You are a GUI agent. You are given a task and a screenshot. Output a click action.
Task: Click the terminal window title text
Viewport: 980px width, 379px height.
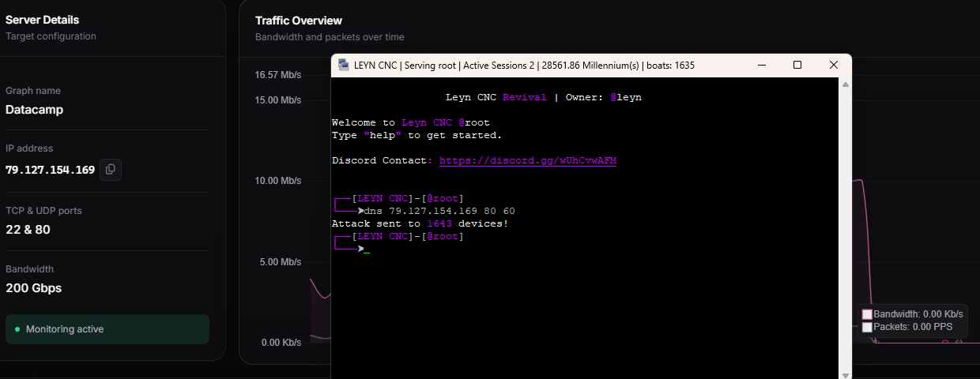point(525,66)
